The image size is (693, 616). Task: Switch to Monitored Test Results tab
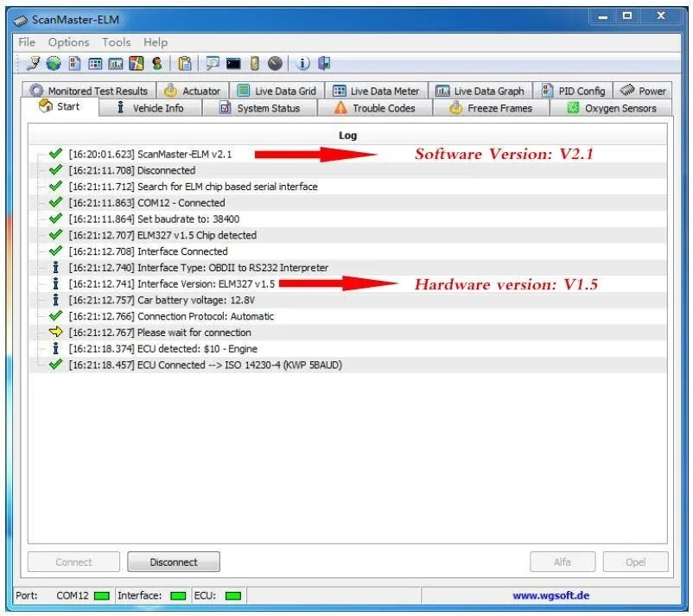click(88, 91)
